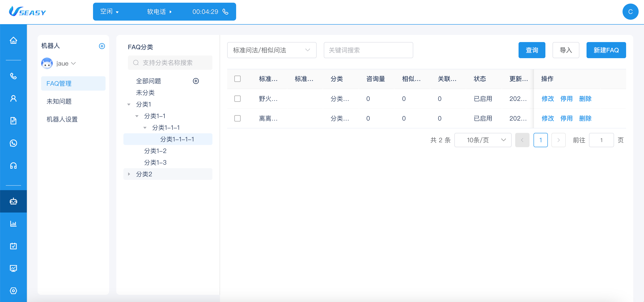Click the 操作 column header
The height and width of the screenshot is (302, 644).
pyautogui.click(x=547, y=79)
